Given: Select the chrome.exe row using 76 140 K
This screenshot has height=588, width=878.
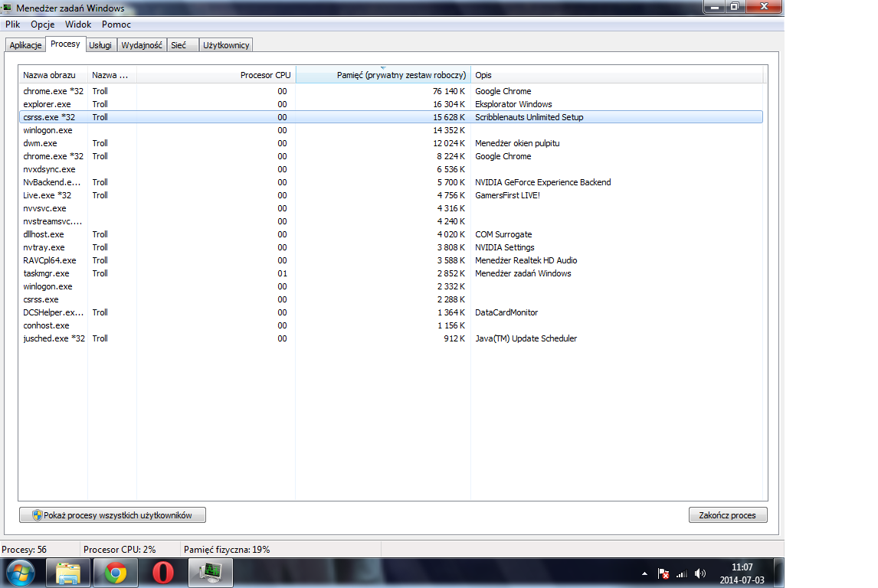Looking at the screenshot, I should [391, 91].
